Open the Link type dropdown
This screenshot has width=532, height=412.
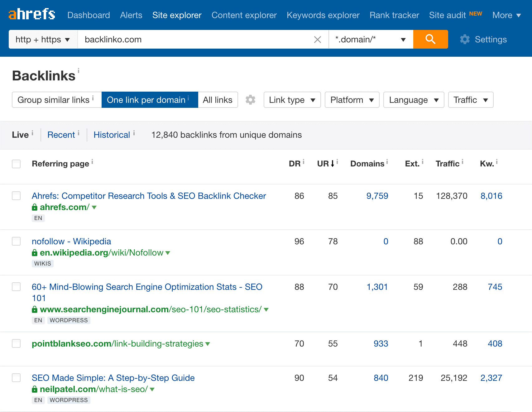click(x=292, y=100)
